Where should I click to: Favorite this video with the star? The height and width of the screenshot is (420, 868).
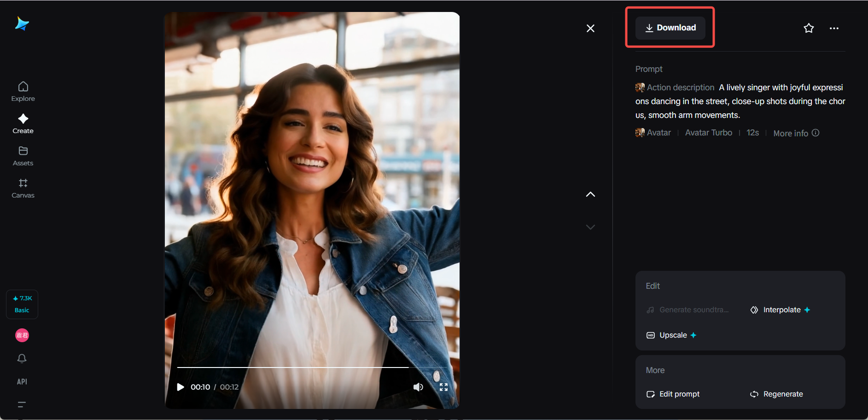[x=809, y=28]
